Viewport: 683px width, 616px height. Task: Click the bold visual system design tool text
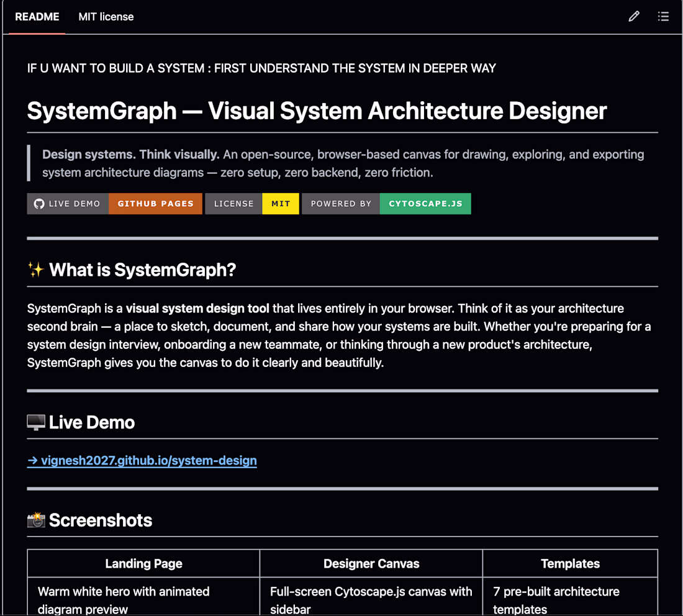(x=197, y=309)
